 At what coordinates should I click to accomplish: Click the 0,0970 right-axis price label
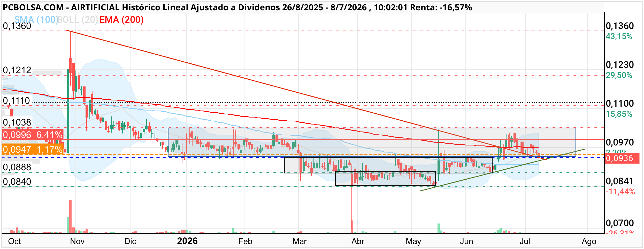coord(620,142)
